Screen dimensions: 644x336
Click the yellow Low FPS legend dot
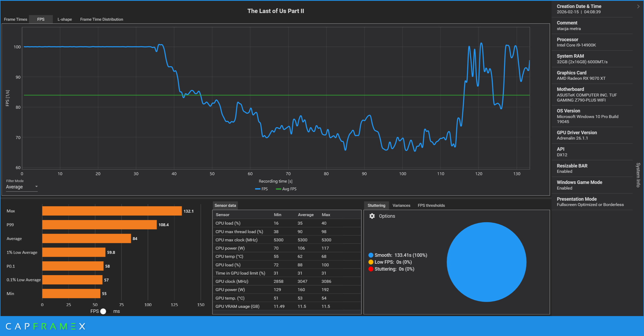[371, 262]
